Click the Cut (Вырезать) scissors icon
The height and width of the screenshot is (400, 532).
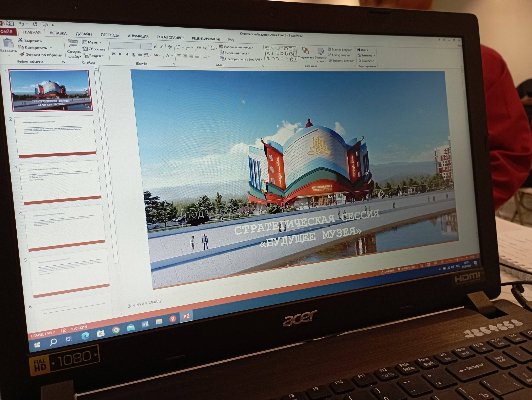pos(21,40)
